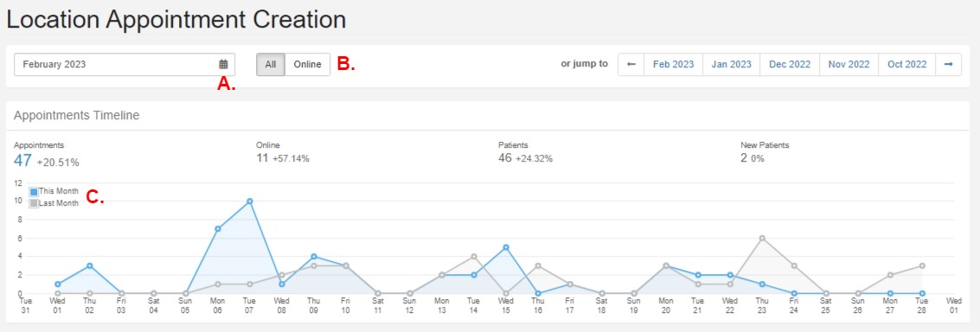
Task: Go to previous months with left arrow
Action: (x=631, y=64)
